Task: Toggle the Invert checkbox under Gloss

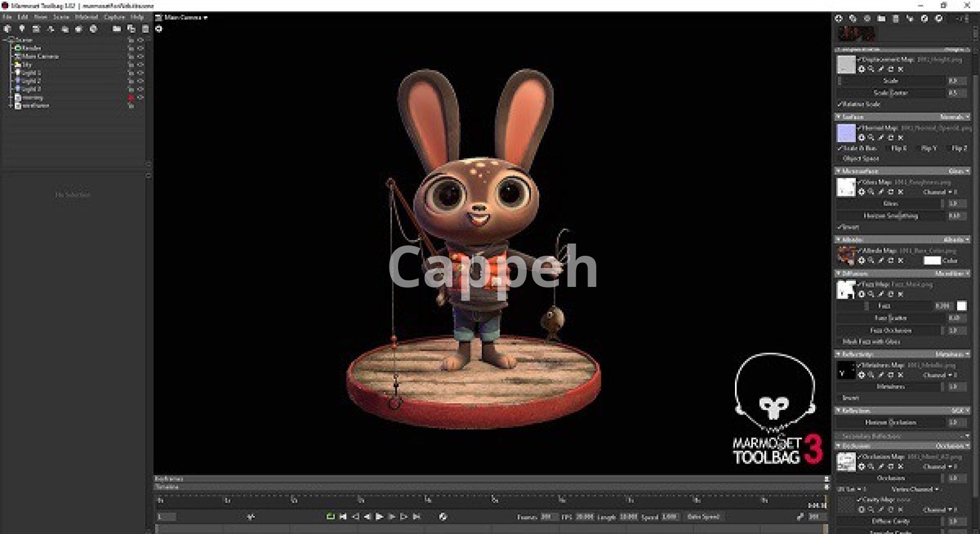Action: point(840,227)
